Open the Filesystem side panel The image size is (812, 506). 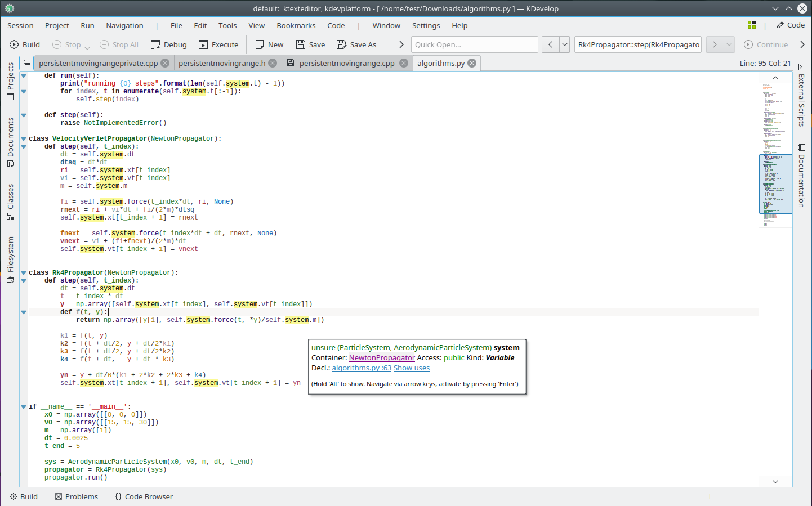pyautogui.click(x=10, y=259)
